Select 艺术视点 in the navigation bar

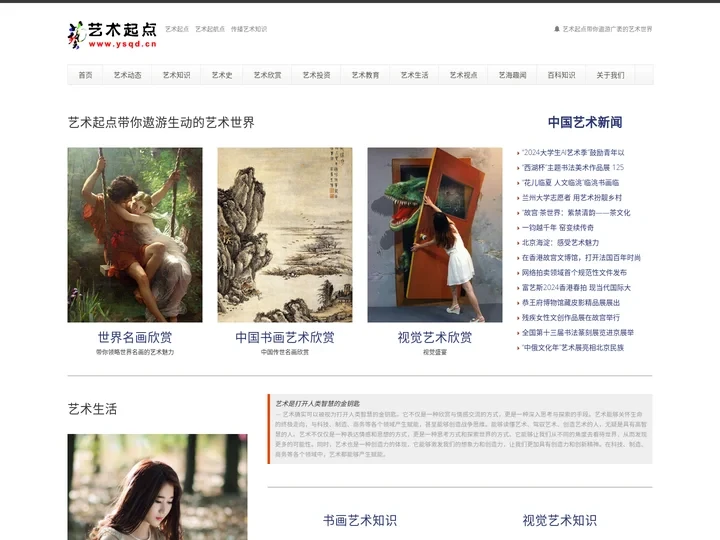[463, 75]
